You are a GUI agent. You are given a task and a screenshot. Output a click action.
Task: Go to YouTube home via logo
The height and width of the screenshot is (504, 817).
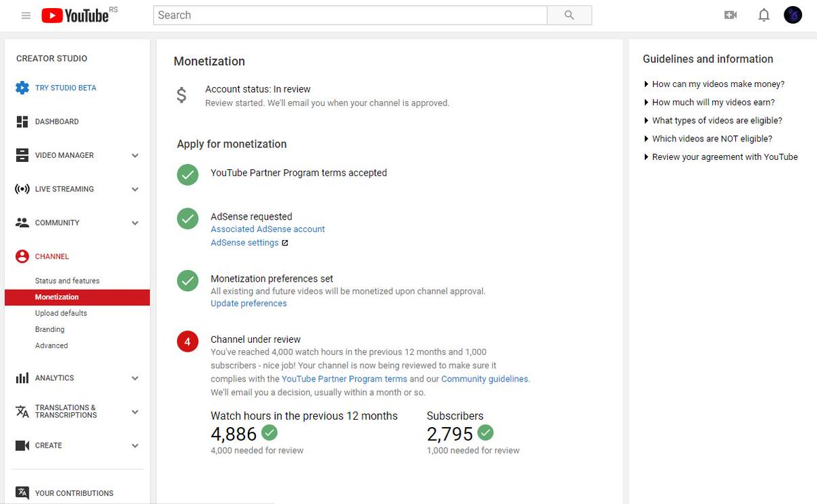pos(75,15)
